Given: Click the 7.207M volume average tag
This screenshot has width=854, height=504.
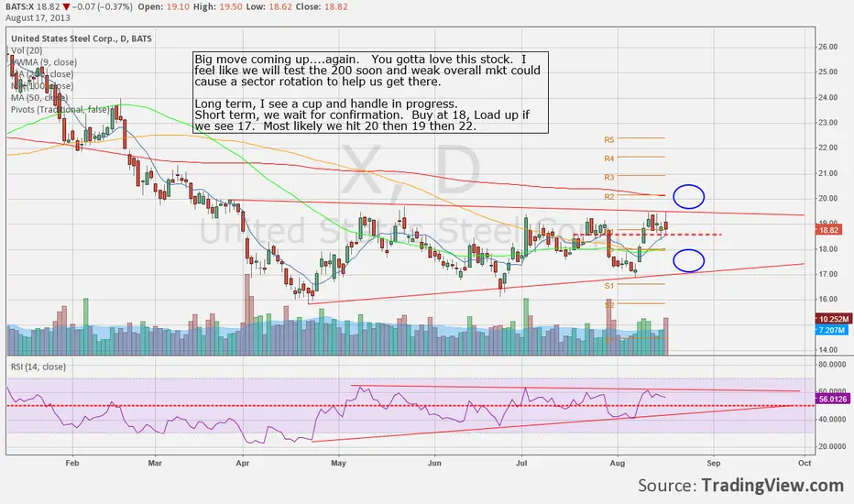Looking at the screenshot, I should [831, 330].
